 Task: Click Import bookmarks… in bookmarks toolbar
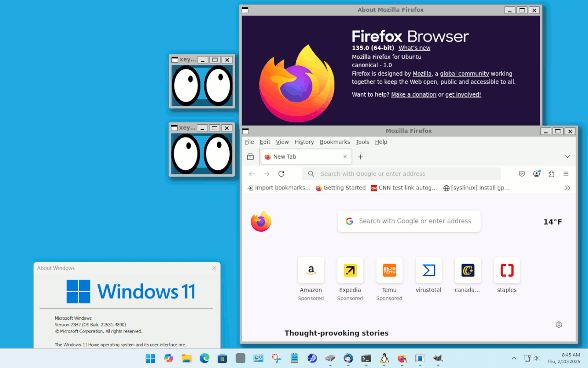279,188
